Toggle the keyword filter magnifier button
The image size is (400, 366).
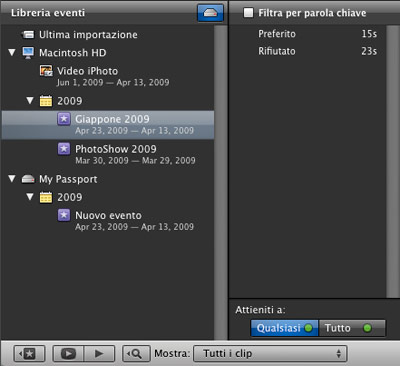[136, 353]
